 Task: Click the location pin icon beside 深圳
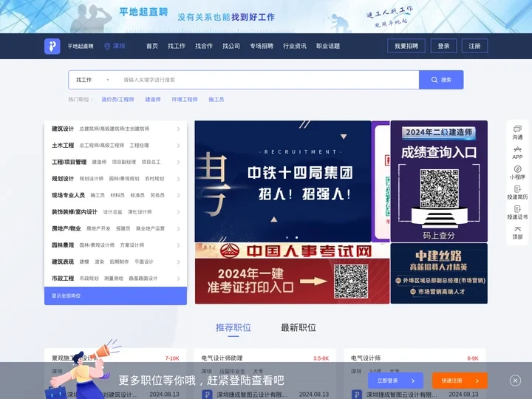pyautogui.click(x=107, y=46)
